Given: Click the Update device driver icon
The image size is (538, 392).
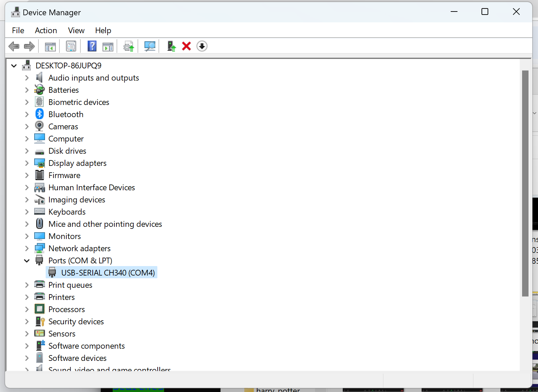Looking at the screenshot, I should [x=171, y=46].
